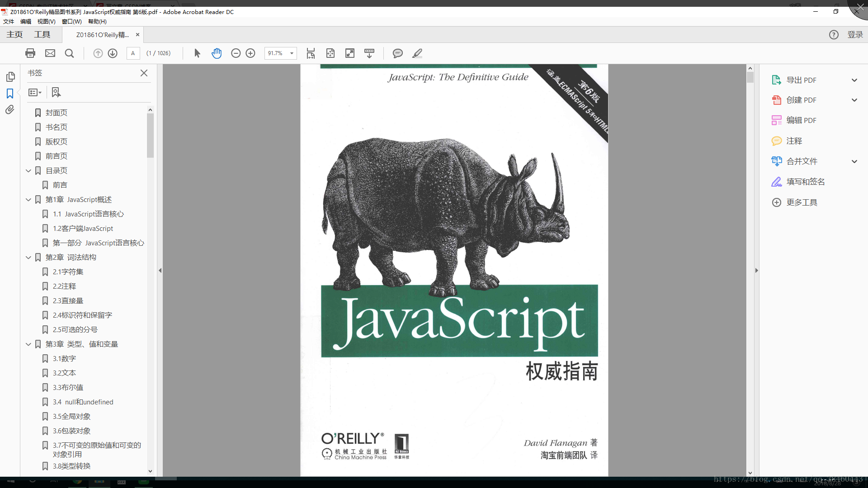Click the document vertical scrollbar thumb
This screenshot has height=488, width=868.
(750, 77)
